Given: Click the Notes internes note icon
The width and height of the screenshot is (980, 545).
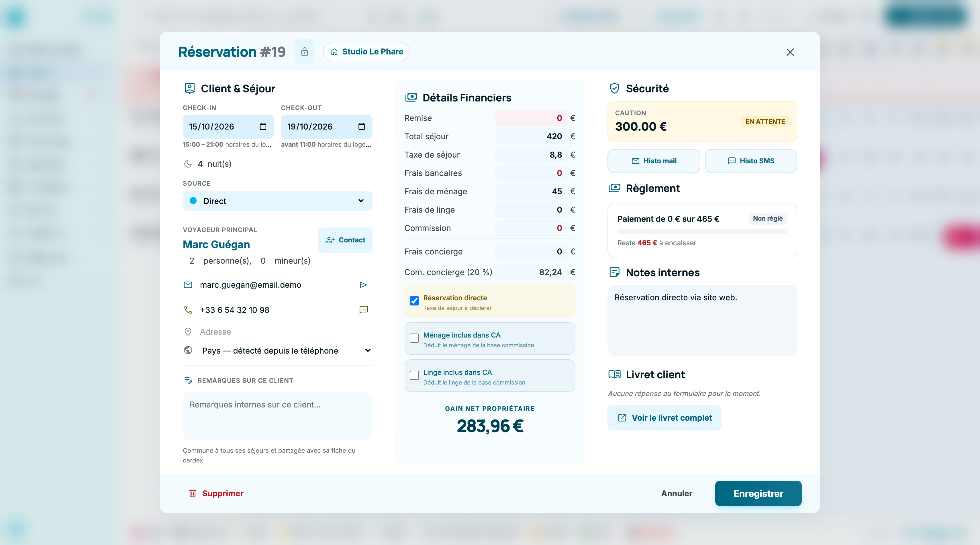Looking at the screenshot, I should click(x=614, y=272).
